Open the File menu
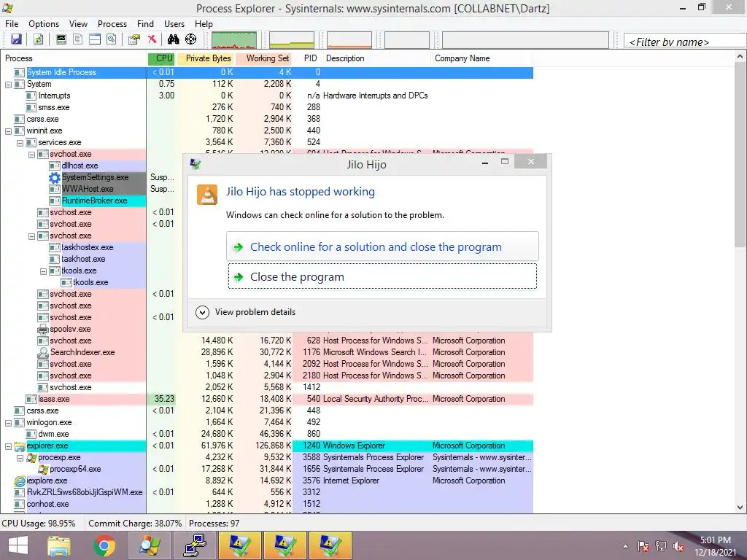Image resolution: width=747 pixels, height=560 pixels. tap(12, 24)
